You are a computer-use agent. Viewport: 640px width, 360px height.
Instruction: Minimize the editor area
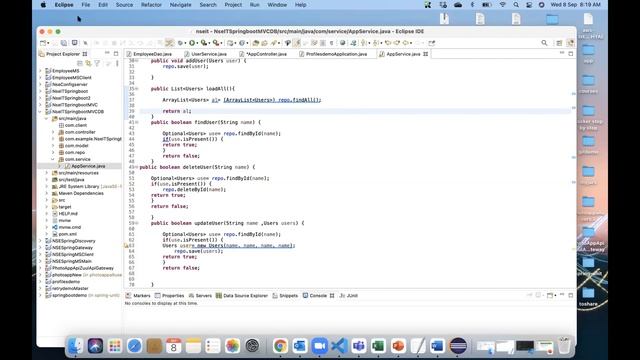(562, 53)
